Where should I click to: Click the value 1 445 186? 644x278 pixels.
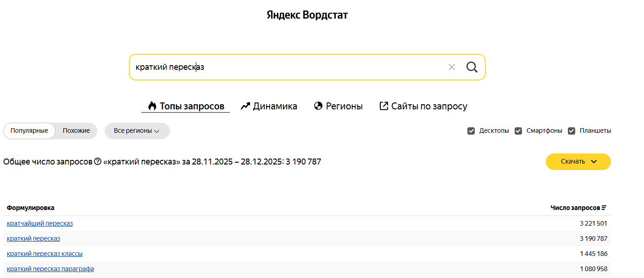[594, 254]
